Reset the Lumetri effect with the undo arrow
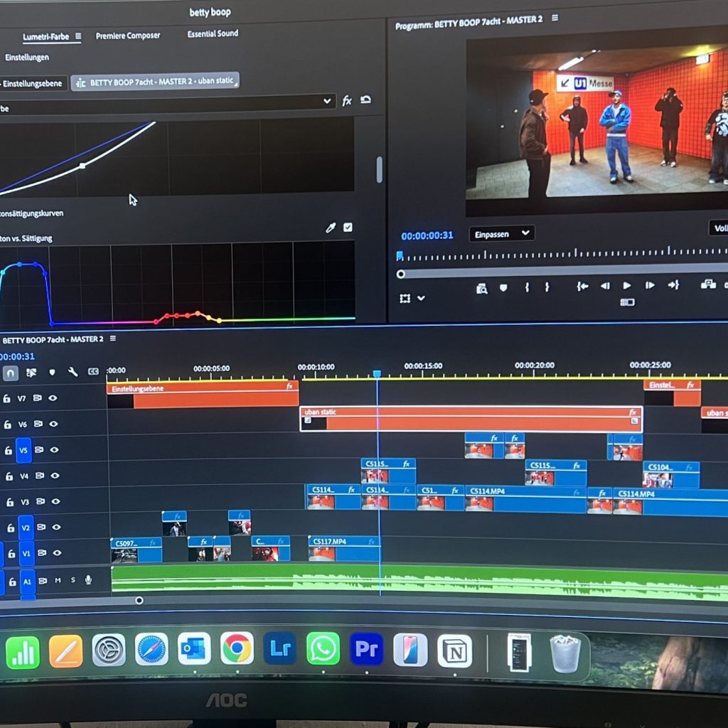 (365, 100)
